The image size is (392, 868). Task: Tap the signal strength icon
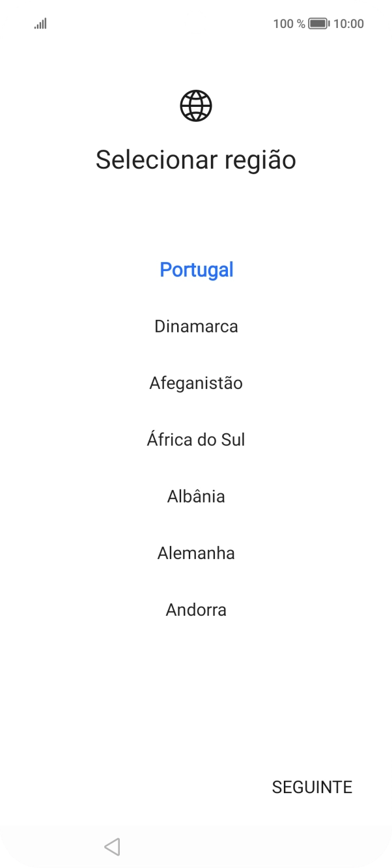tap(40, 23)
